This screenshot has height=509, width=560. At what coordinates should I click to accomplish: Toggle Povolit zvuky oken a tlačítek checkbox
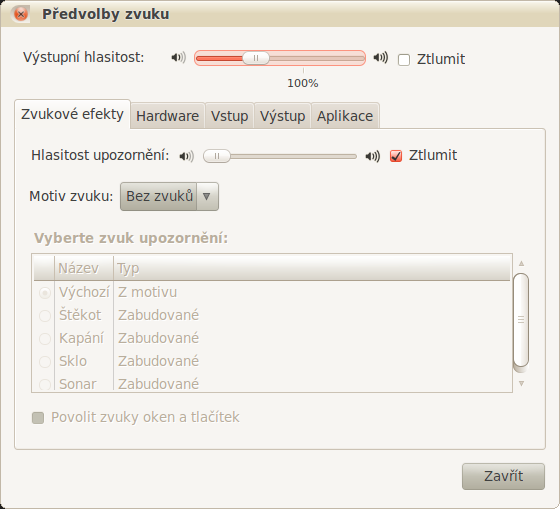[x=38, y=418]
